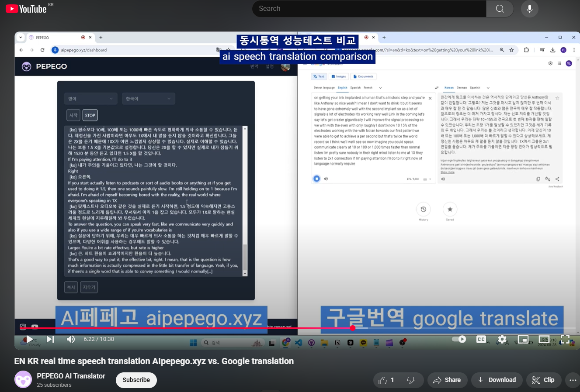Expand the source language 영어 dropdown in PEPEGO
Viewport: 580px width, 392px height.
pyautogui.click(x=90, y=99)
